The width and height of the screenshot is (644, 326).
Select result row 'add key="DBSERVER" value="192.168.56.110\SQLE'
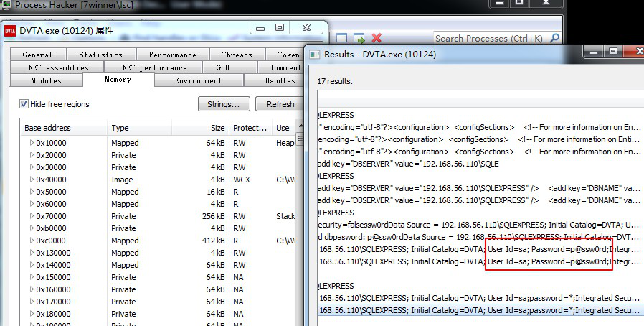(479, 164)
